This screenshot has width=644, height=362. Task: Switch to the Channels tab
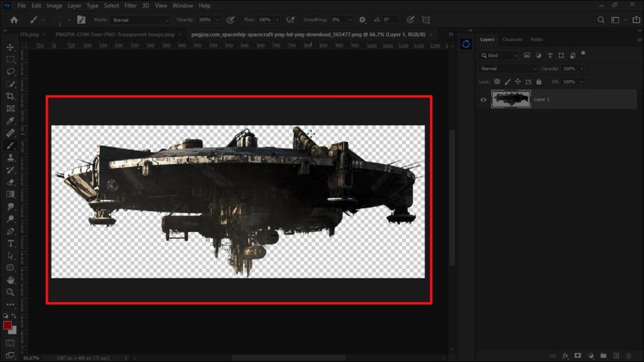[512, 40]
